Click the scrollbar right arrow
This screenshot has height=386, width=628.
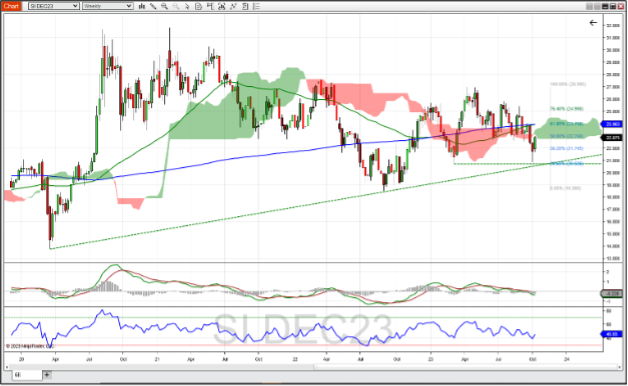pos(621,366)
